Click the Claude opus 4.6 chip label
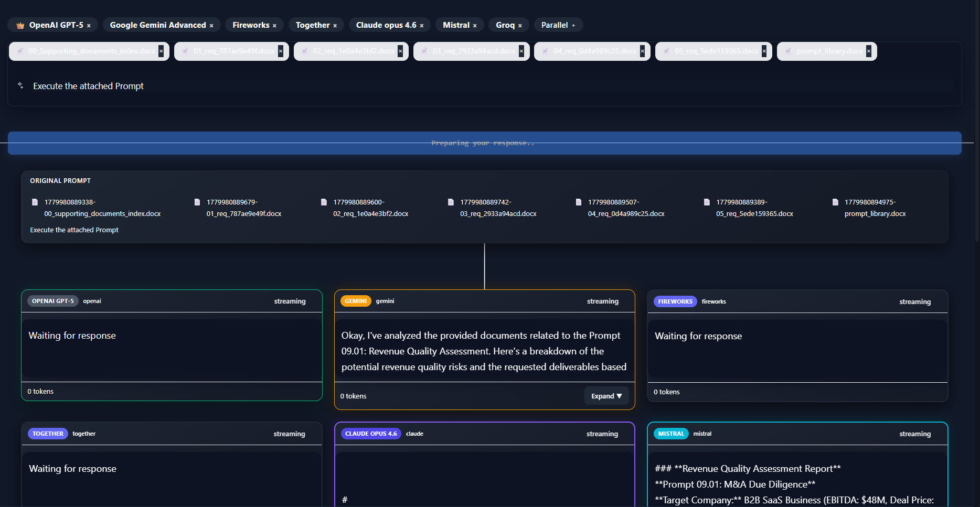The height and width of the screenshot is (507, 980). tap(386, 25)
